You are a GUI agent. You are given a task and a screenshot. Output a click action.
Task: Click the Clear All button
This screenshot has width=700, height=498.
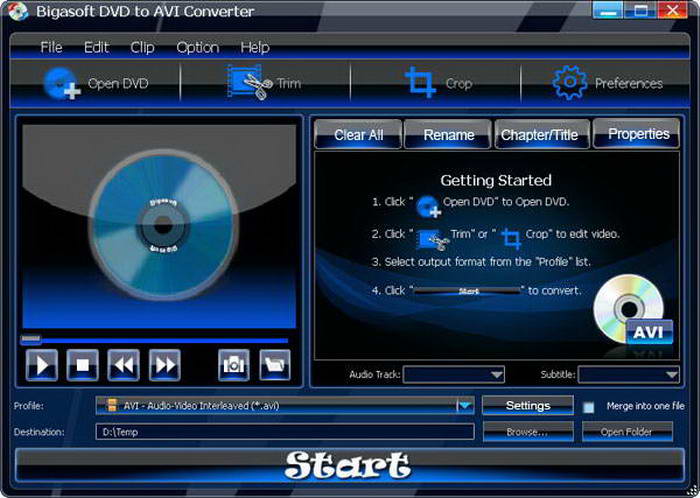[x=358, y=135]
